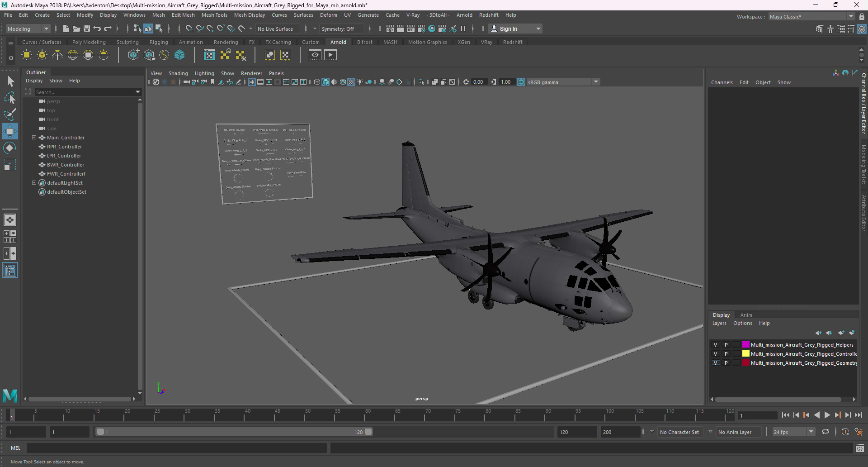Redo action arrow
This screenshot has height=467, width=868.
point(108,29)
